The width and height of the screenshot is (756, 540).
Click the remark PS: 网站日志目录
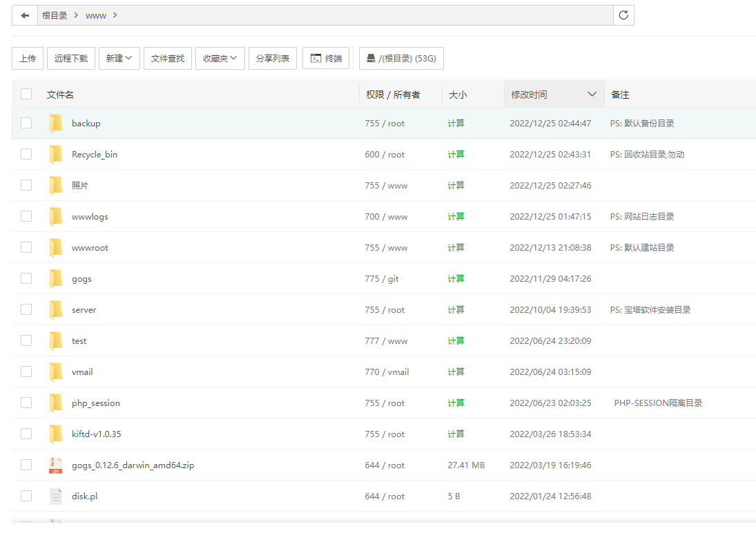(x=642, y=216)
